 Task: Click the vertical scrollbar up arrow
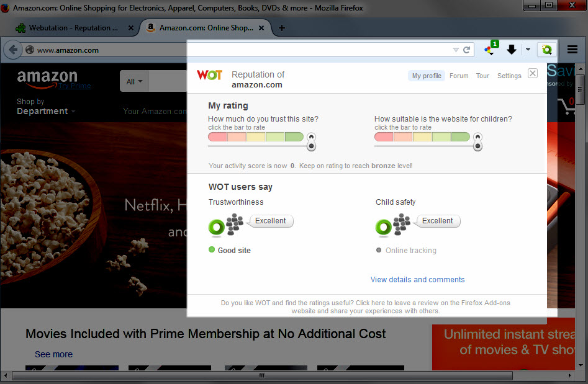pos(581,69)
